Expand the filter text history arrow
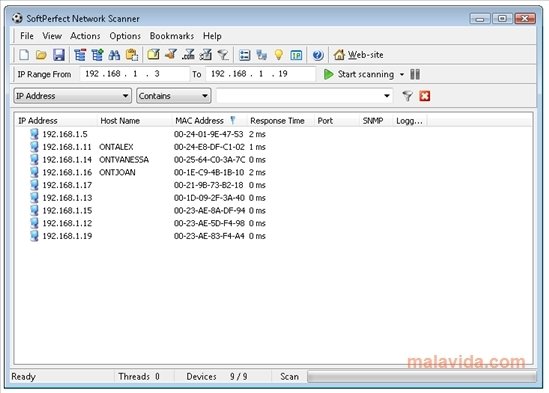549x393 pixels. tap(387, 96)
